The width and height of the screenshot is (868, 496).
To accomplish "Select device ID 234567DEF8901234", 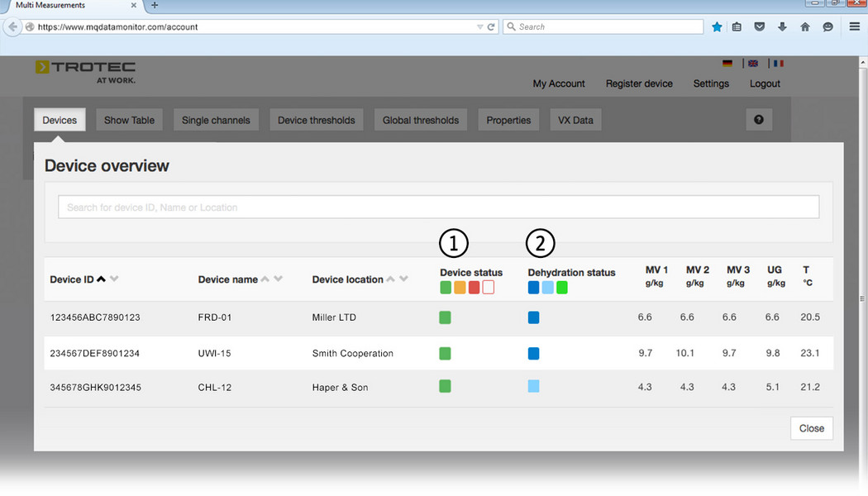I will pyautogui.click(x=95, y=353).
